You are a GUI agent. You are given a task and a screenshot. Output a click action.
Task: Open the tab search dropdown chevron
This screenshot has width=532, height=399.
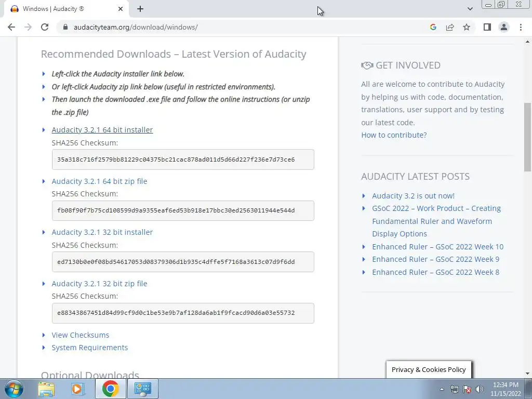(x=470, y=9)
